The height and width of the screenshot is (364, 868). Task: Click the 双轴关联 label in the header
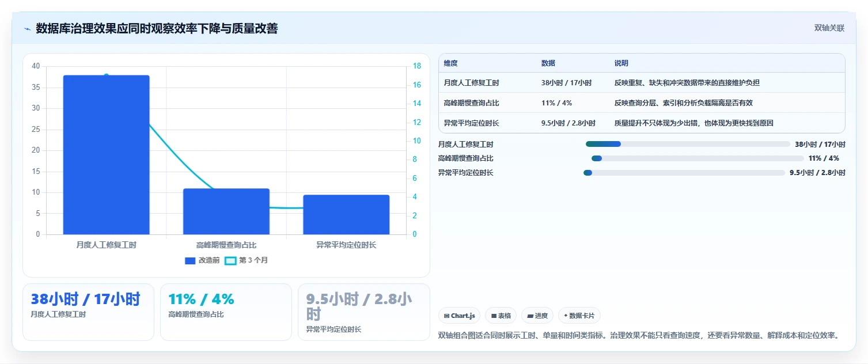[829, 28]
